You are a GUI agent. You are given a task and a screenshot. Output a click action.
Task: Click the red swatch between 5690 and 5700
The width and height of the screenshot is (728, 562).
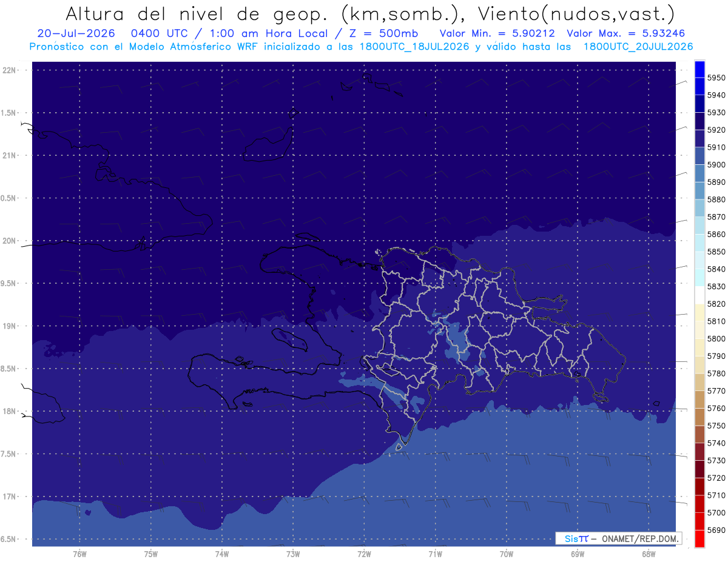point(699,521)
